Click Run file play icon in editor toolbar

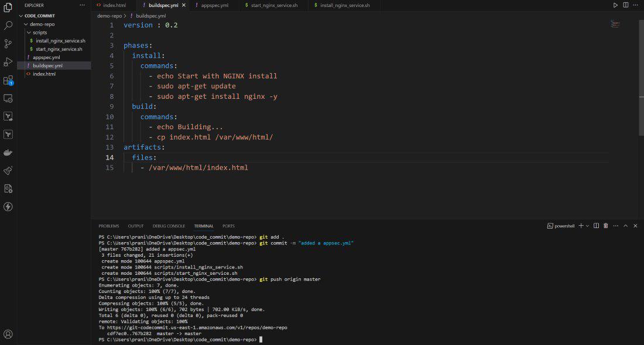[x=615, y=5]
